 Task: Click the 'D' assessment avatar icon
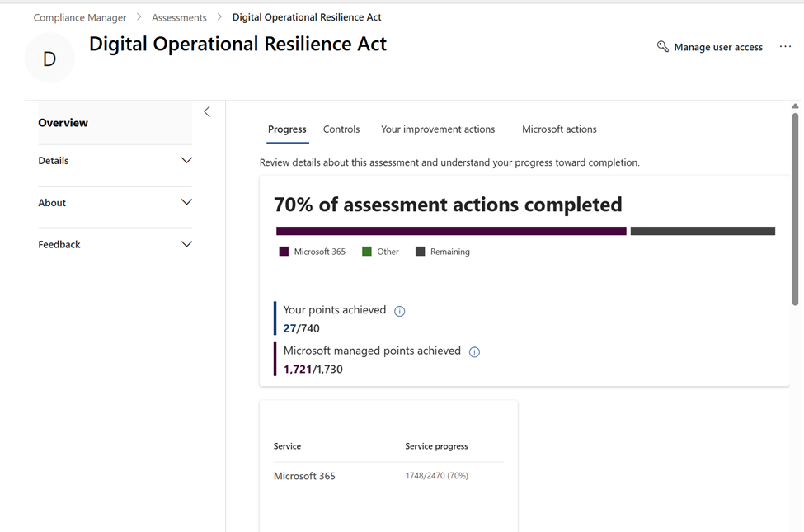click(x=49, y=59)
